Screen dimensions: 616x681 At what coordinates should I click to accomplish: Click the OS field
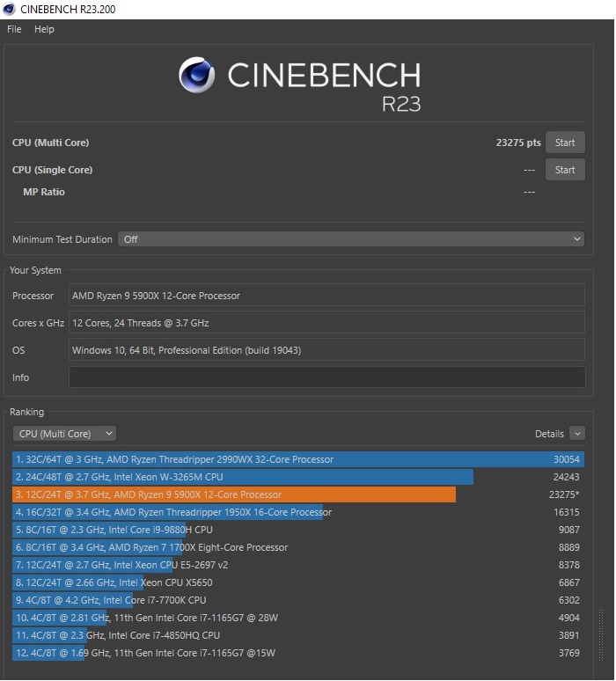tap(326, 350)
